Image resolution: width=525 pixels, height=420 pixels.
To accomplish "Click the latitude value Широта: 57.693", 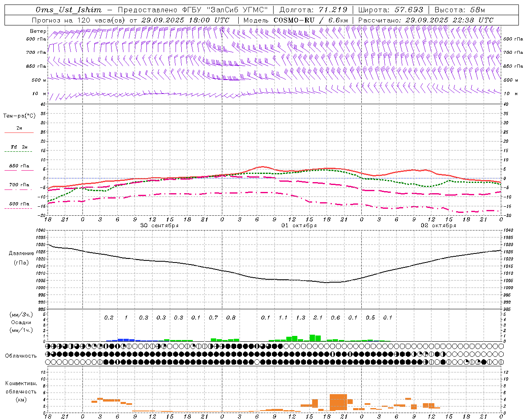I will pos(390,10).
